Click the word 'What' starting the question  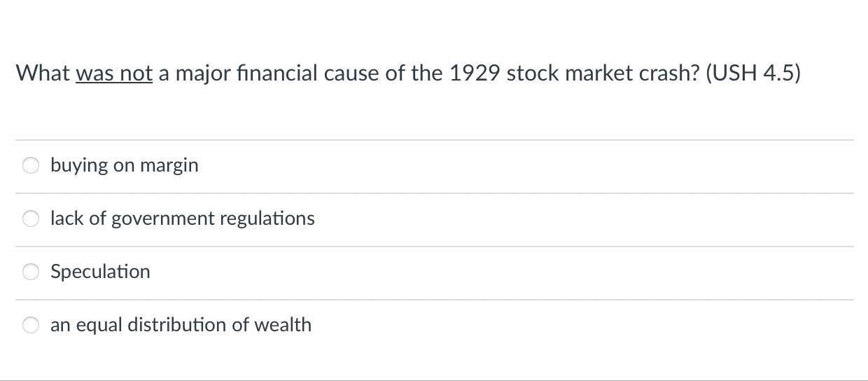click(x=43, y=73)
